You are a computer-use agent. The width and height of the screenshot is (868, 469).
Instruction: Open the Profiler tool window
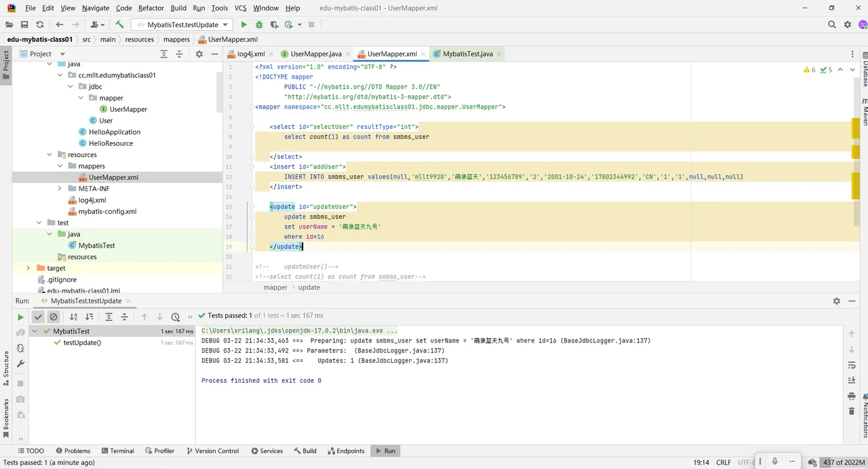tap(159, 451)
